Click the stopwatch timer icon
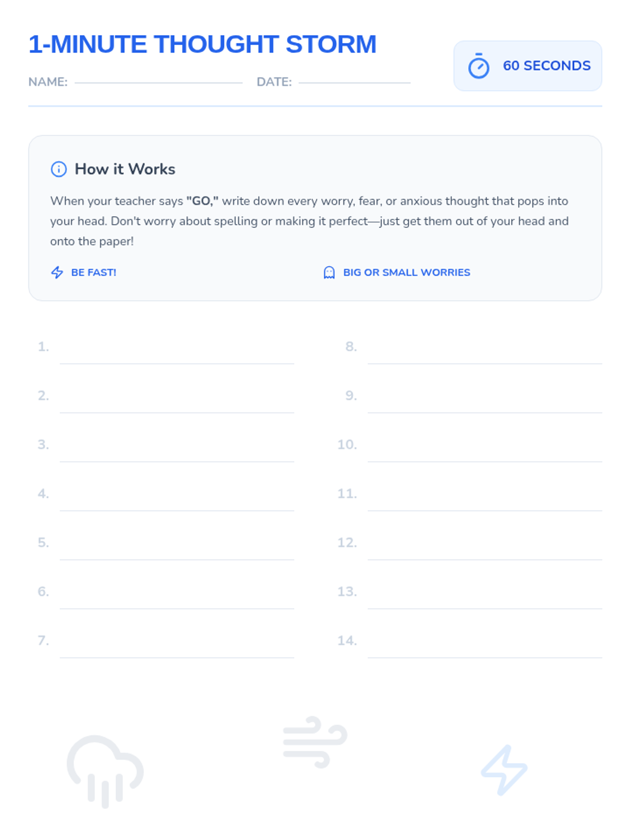The image size is (630, 840). click(x=478, y=66)
